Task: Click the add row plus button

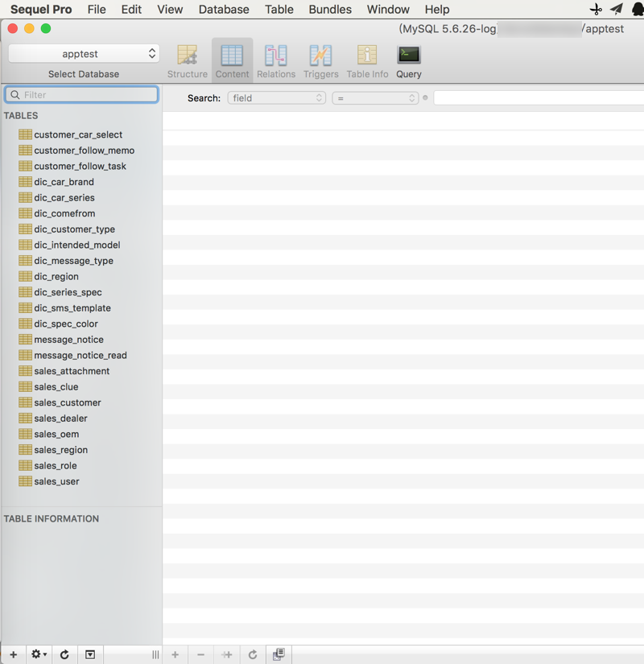Action: [175, 654]
